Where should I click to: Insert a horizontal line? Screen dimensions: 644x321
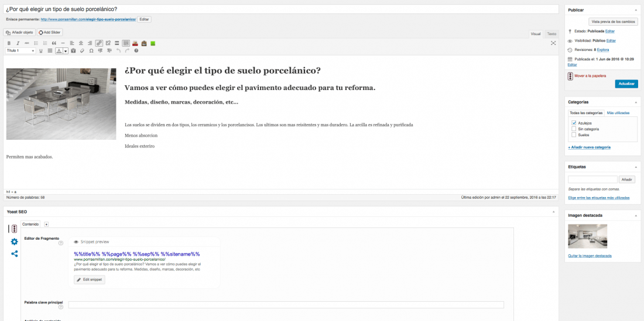[x=63, y=43]
